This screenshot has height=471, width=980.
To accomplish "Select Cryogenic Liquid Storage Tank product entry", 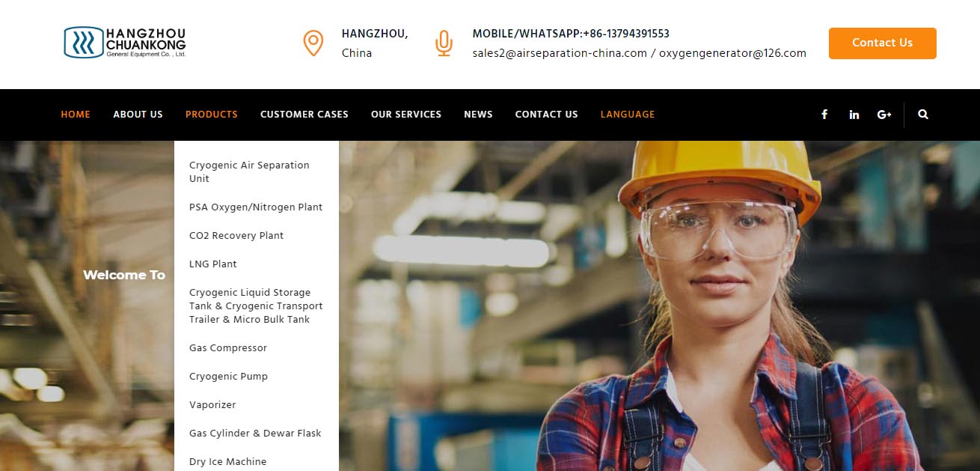I will pyautogui.click(x=257, y=306).
